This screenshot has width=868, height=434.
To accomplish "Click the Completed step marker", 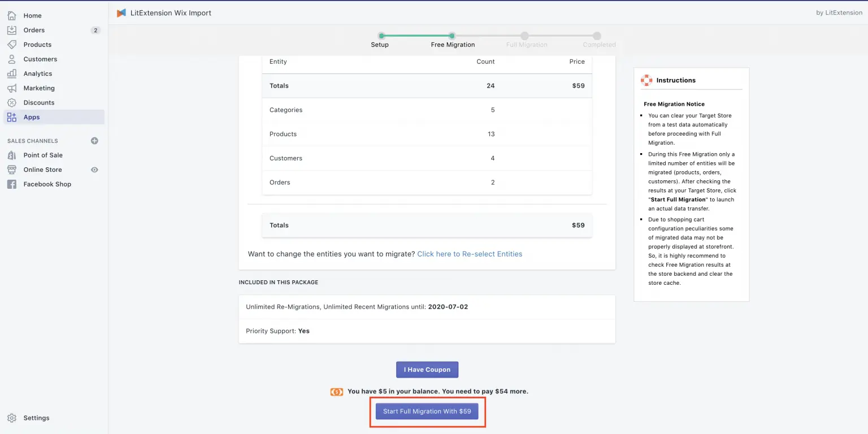I will 597,36.
